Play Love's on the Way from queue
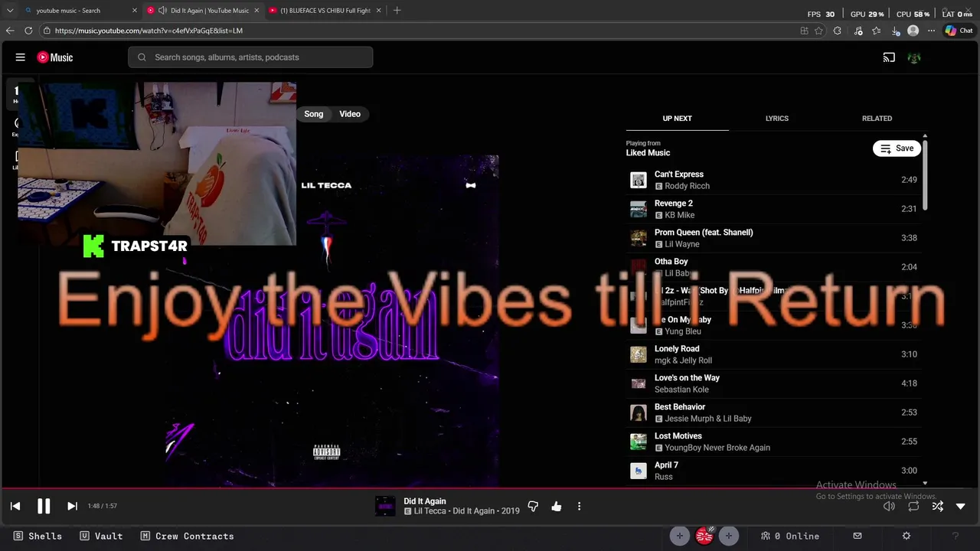This screenshot has width=980, height=551. (x=773, y=383)
